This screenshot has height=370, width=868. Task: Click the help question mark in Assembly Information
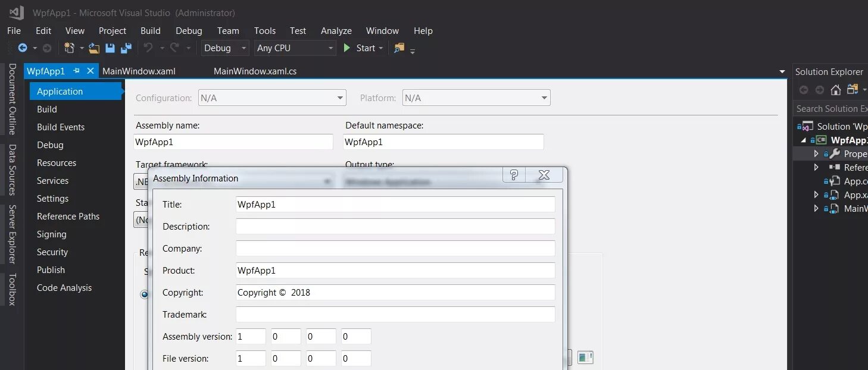[514, 174]
